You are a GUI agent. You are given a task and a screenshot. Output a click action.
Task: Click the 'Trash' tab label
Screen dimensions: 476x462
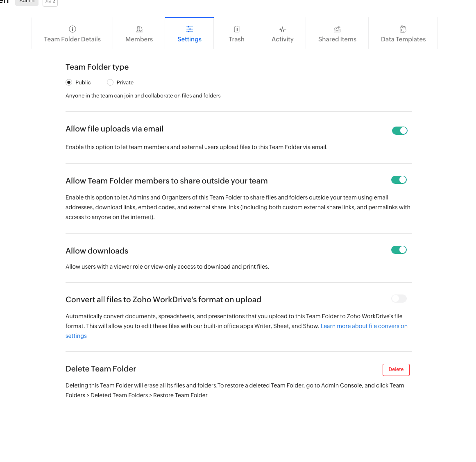pos(236,39)
